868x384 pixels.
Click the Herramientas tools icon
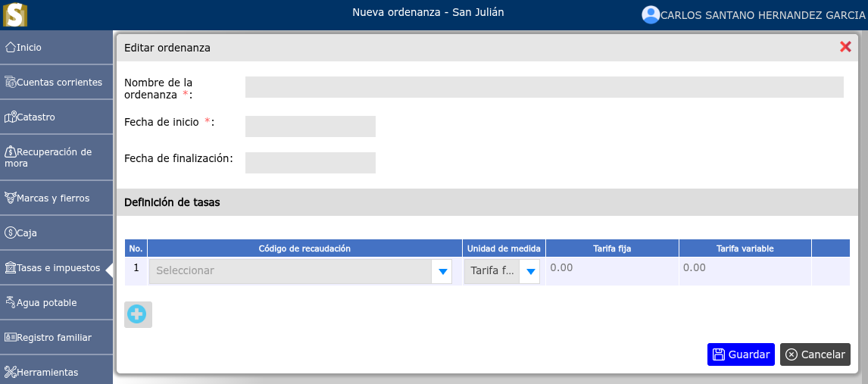(10, 372)
